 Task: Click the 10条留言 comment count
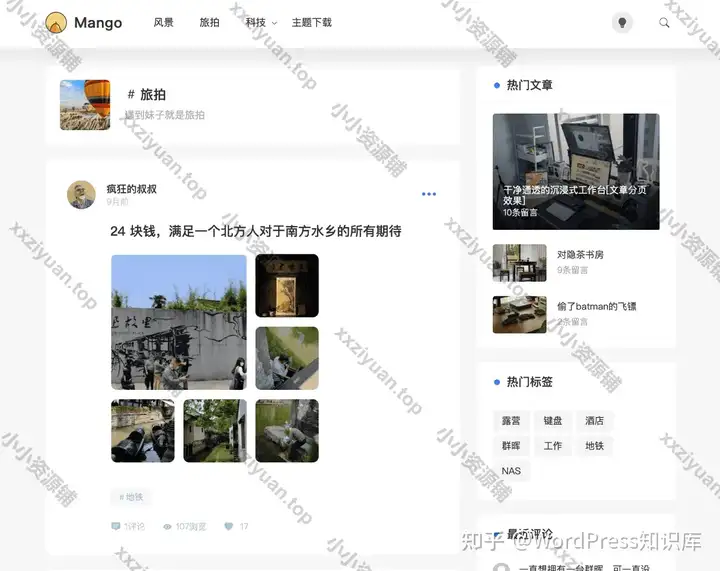[x=520, y=212]
